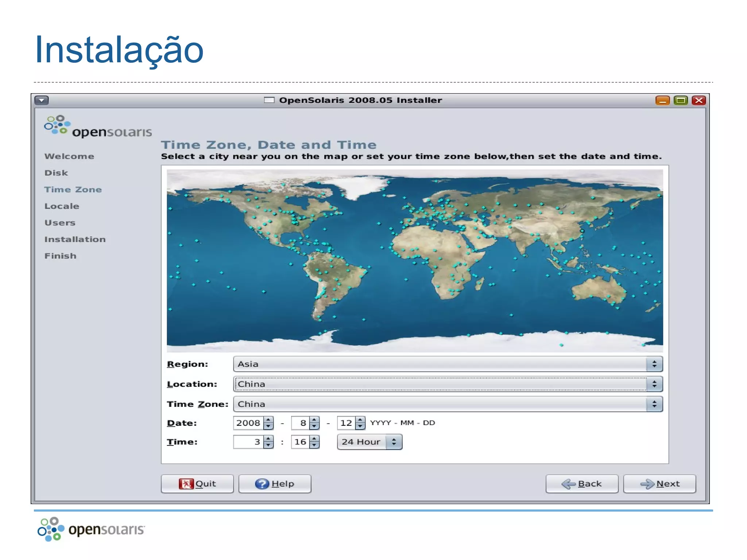The height and width of the screenshot is (560, 747).
Task: Click the day spinner arrows
Action: 360,423
